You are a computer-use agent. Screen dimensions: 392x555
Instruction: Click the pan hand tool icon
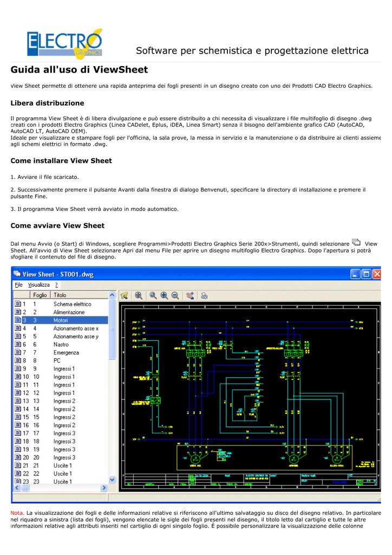tap(190, 295)
